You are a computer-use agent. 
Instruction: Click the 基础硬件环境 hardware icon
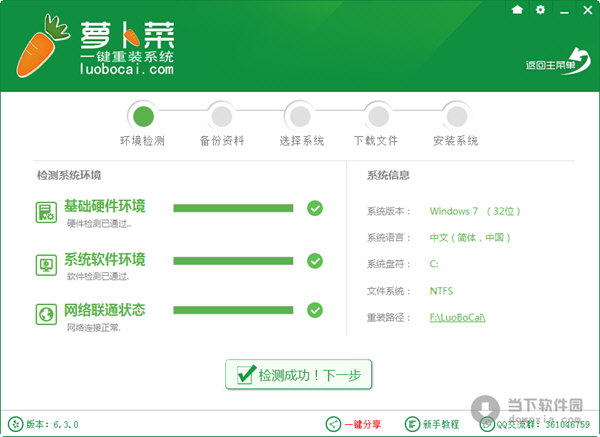pyautogui.click(x=46, y=212)
